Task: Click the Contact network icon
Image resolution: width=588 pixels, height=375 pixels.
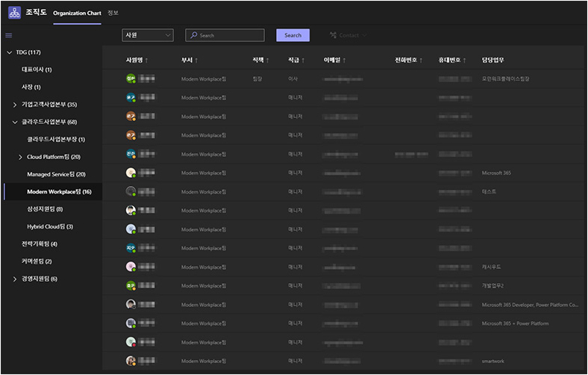Action: [x=333, y=35]
